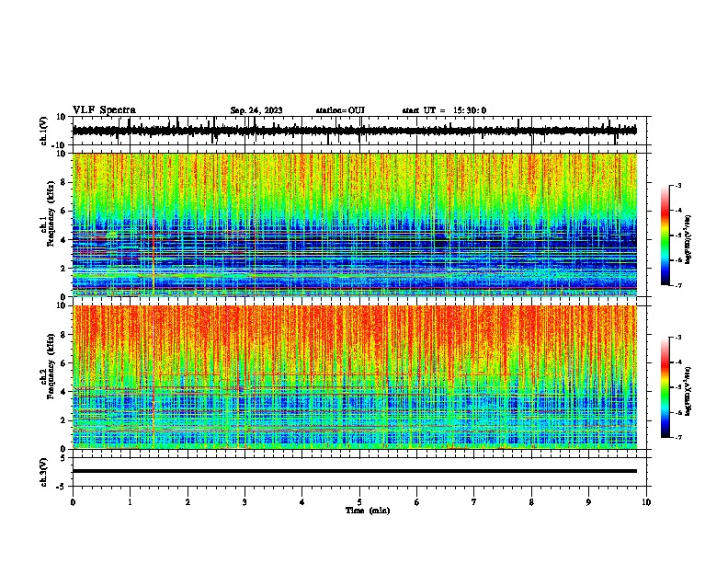
Task: Click the '8' kHz tick on ch.2 spectrogram
Action: [x=63, y=335]
